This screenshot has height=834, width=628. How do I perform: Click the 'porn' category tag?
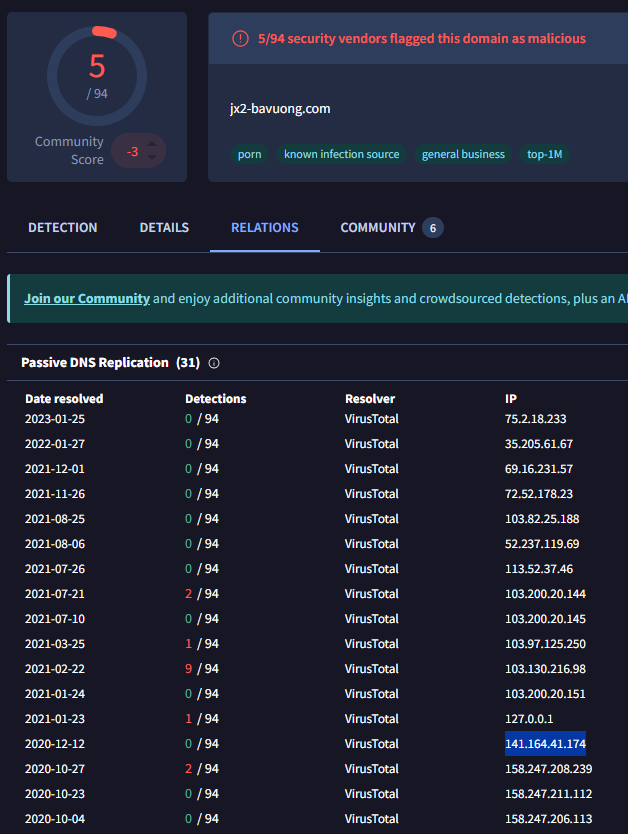click(250, 155)
